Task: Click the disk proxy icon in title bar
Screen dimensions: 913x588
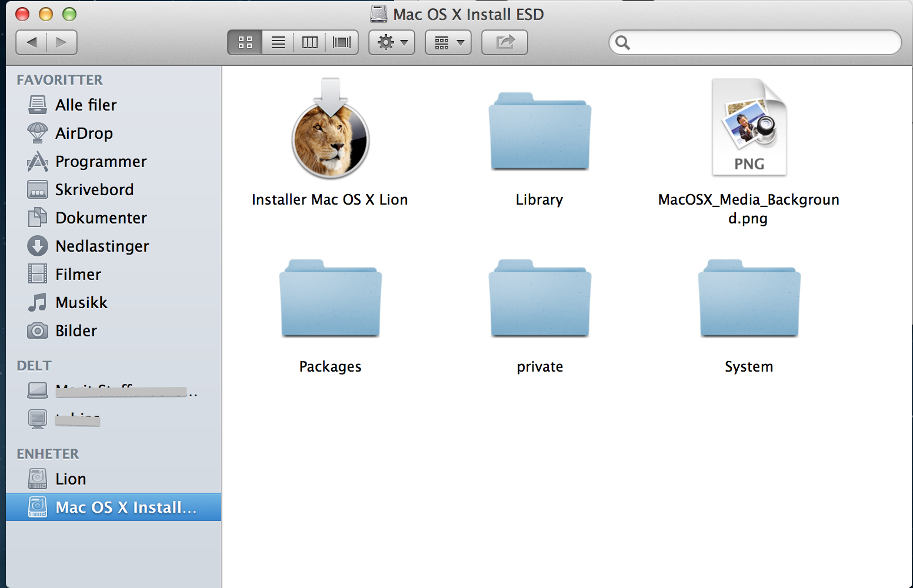Action: tap(379, 14)
